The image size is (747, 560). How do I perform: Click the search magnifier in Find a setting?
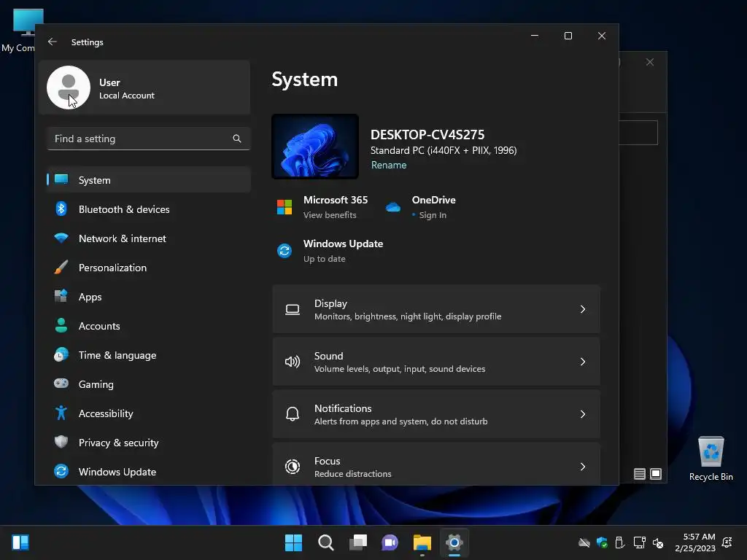[x=237, y=139]
